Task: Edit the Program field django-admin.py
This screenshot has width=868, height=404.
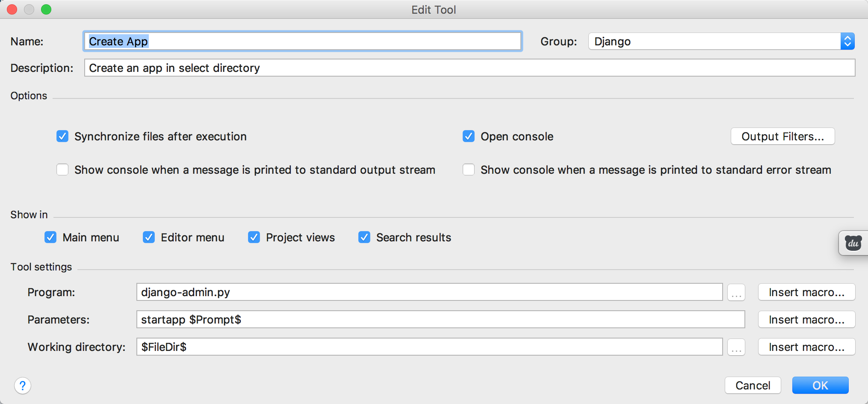Action: 429,292
